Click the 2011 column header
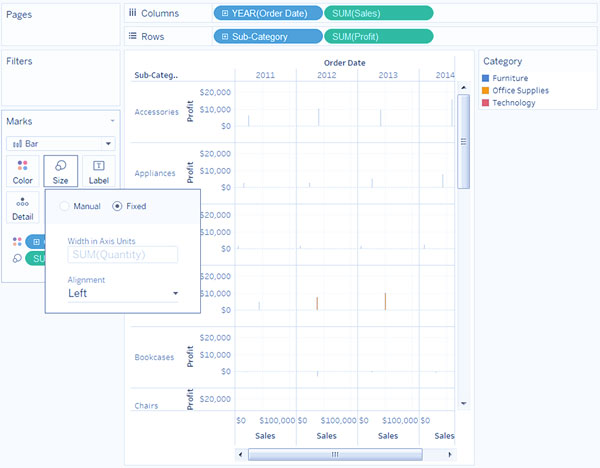The image size is (600, 468). pos(265,75)
